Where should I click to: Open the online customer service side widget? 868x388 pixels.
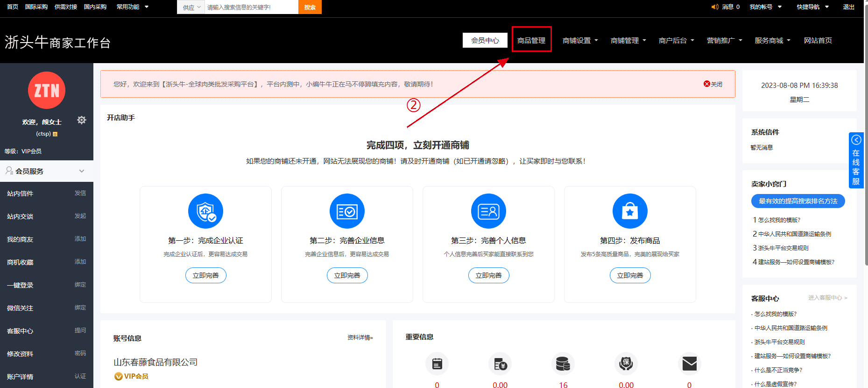pyautogui.click(x=856, y=160)
